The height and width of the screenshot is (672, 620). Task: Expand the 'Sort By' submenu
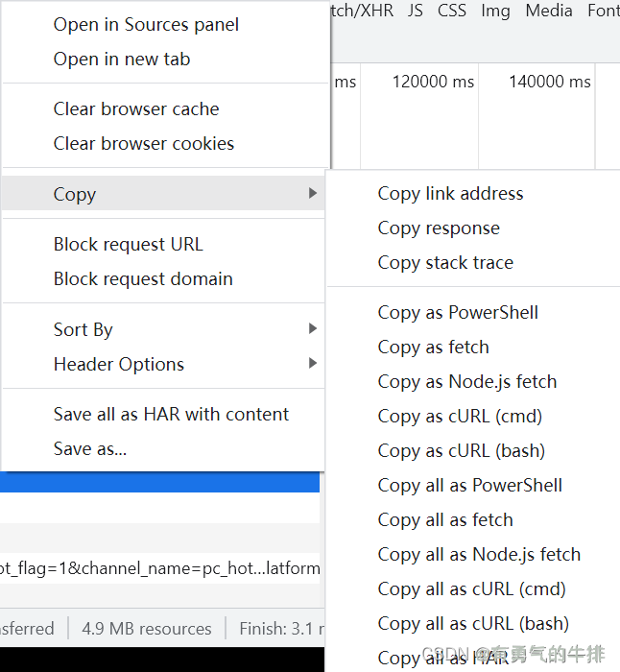(313, 329)
